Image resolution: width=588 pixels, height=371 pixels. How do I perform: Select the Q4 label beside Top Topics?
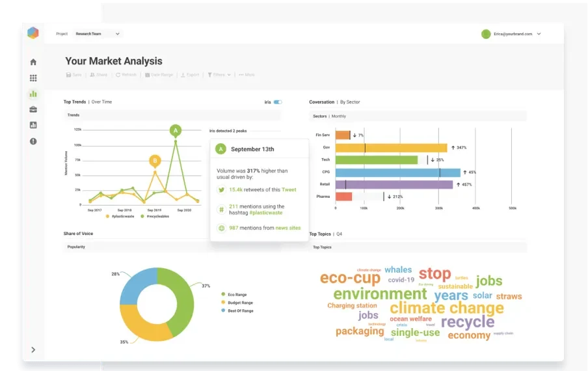pos(339,234)
